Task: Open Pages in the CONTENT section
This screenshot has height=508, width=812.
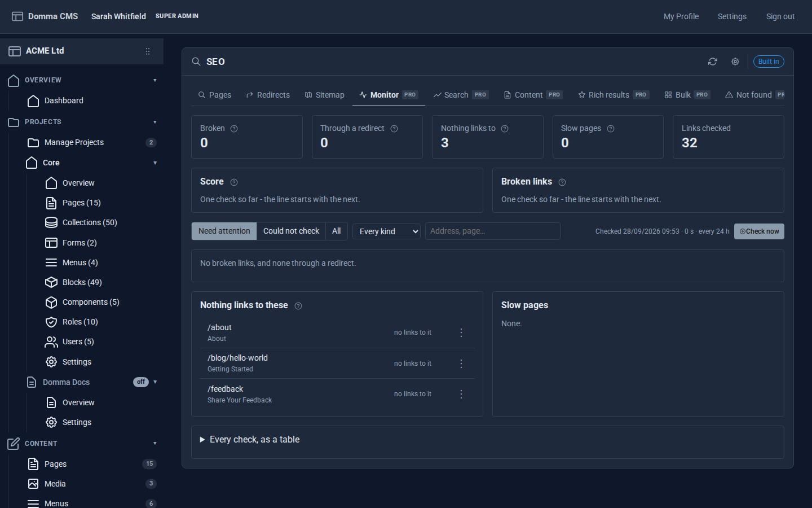Action: [55, 464]
